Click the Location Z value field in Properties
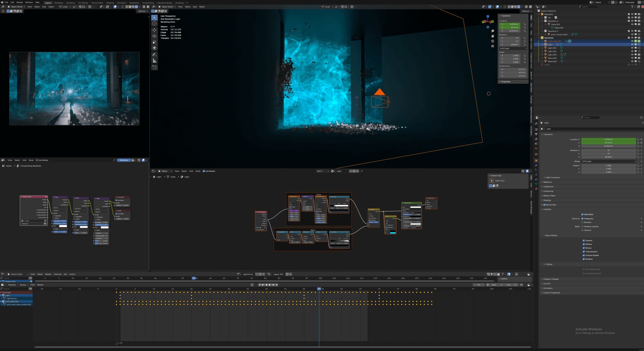The width and height of the screenshot is (644, 351). [608, 146]
